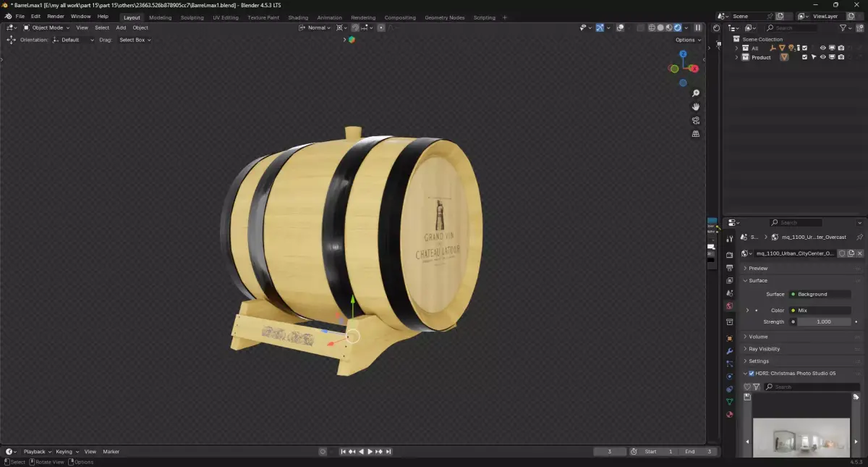This screenshot has height=467, width=868.
Task: Open the Tool properties tab icon
Action: [x=729, y=238]
